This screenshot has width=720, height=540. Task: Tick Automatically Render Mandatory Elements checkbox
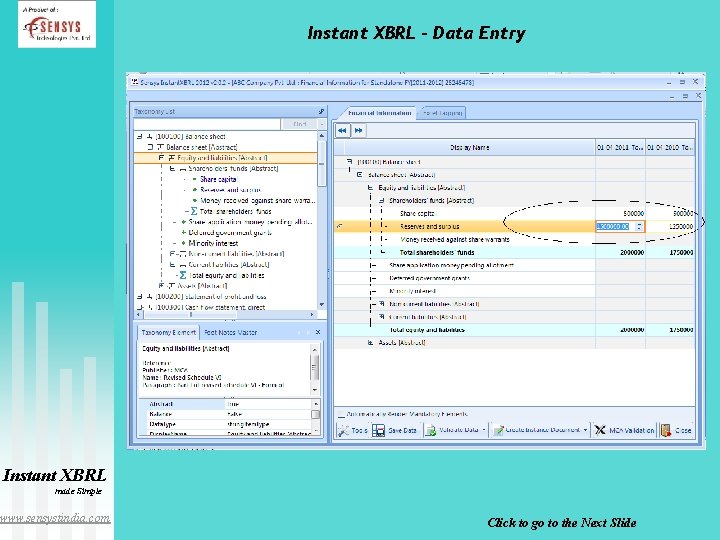point(341,414)
